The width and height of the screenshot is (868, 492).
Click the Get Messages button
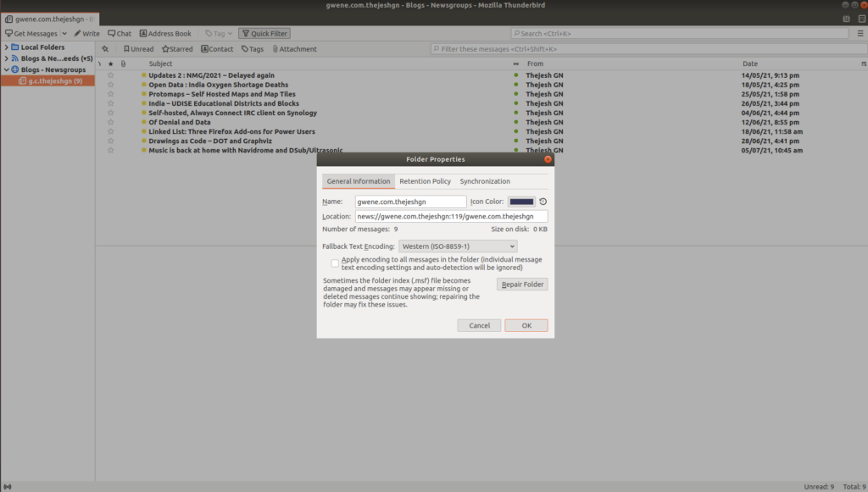click(31, 33)
